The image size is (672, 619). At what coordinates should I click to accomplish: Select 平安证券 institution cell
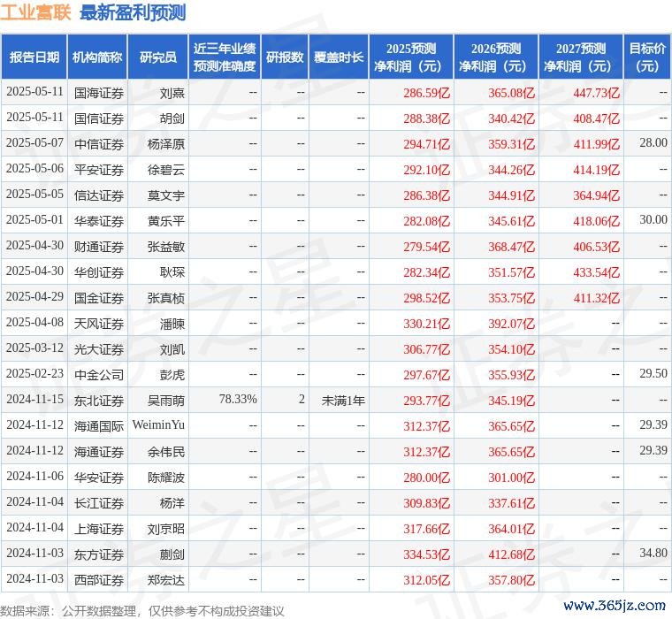click(x=99, y=170)
